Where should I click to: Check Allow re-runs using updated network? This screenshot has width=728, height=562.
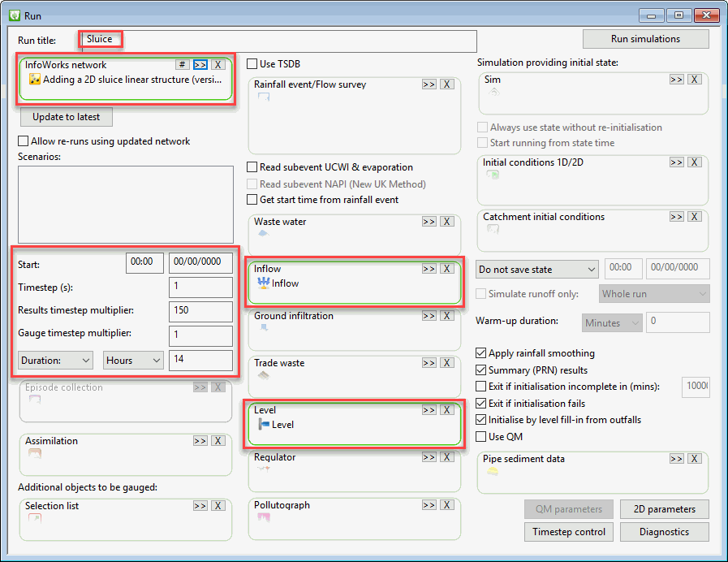coord(23,140)
